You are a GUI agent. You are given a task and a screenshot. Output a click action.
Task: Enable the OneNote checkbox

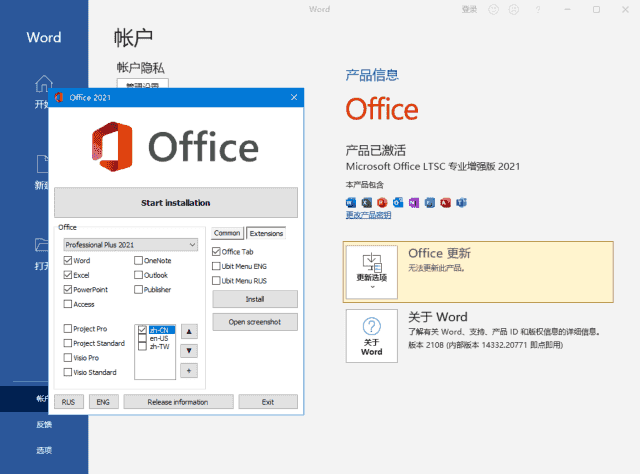pyautogui.click(x=138, y=261)
